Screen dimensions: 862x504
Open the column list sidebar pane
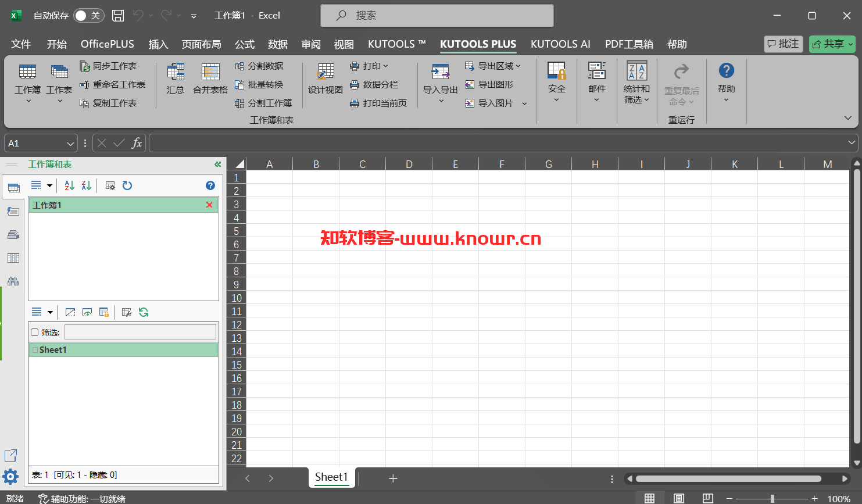coord(13,258)
